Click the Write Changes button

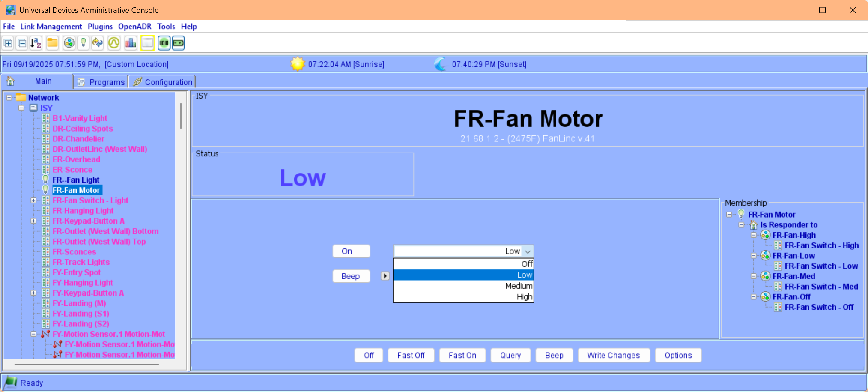coord(613,355)
